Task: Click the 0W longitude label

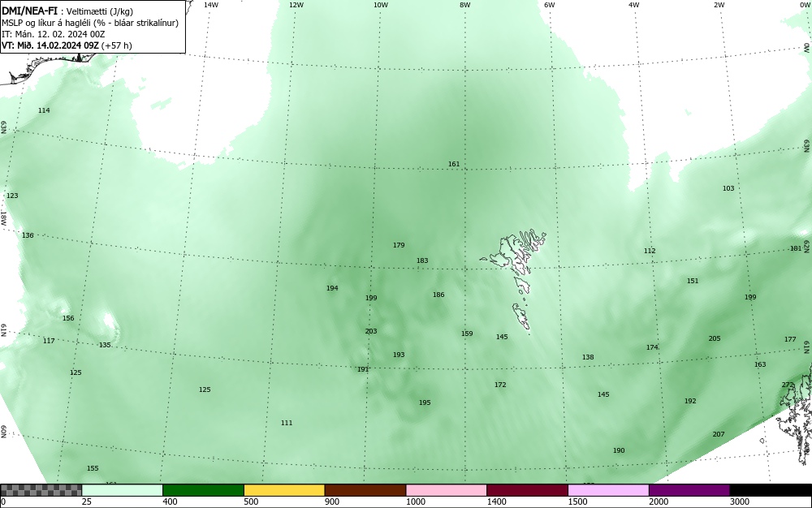Action: pyautogui.click(x=804, y=5)
